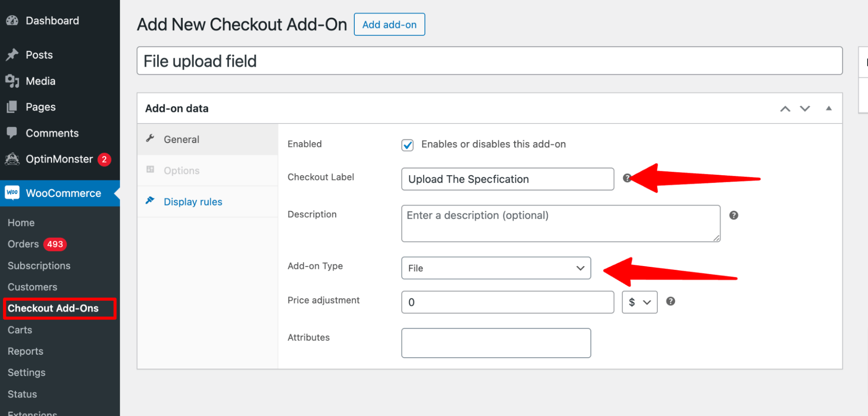Open Checkout Add-Ons in WooCommerce menu
The width and height of the screenshot is (868, 416).
53,308
